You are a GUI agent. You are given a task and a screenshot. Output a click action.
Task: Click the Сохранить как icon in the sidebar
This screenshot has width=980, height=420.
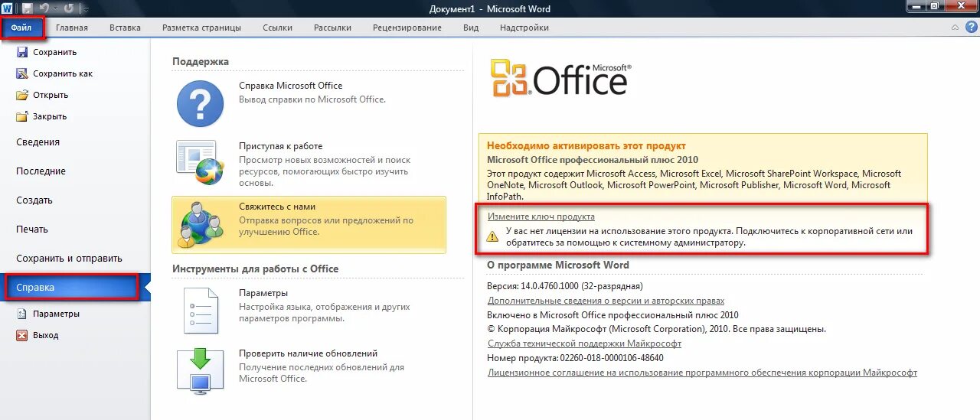pyautogui.click(x=21, y=73)
